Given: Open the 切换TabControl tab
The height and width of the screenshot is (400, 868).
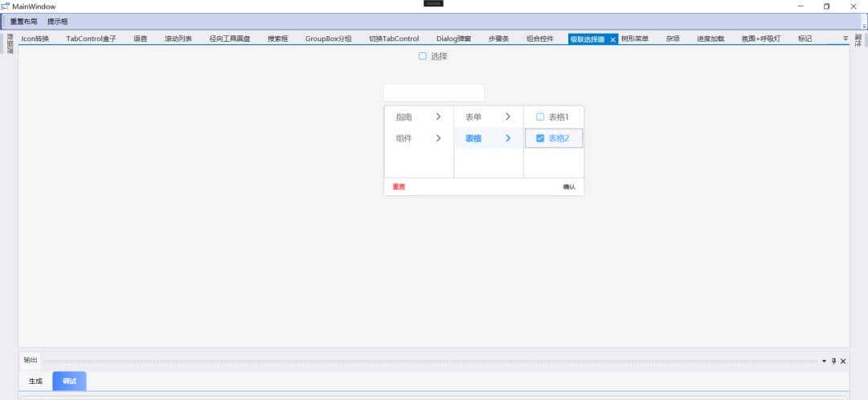Looking at the screenshot, I should tap(394, 39).
